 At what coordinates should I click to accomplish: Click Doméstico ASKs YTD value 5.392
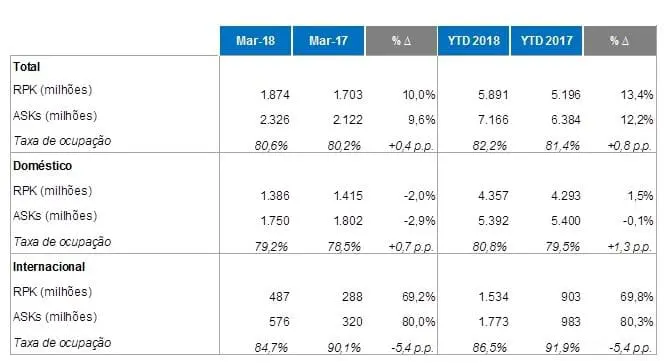(x=493, y=221)
